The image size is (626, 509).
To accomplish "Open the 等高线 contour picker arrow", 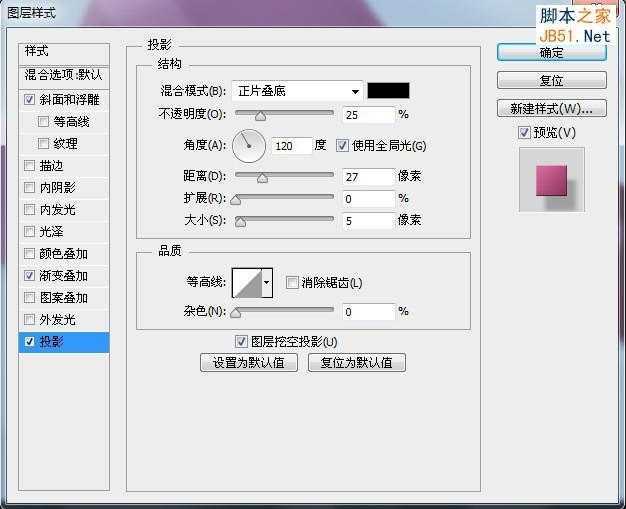I will pyautogui.click(x=267, y=283).
